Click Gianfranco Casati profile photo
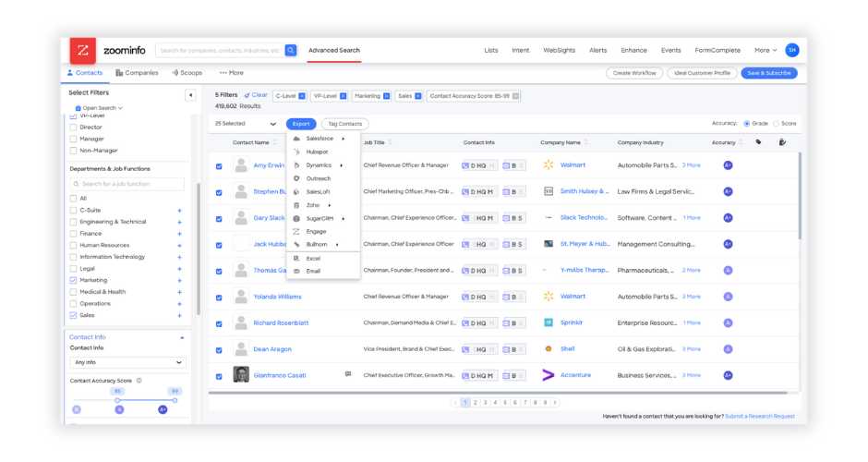This screenshot has width=868, height=462. click(x=241, y=374)
